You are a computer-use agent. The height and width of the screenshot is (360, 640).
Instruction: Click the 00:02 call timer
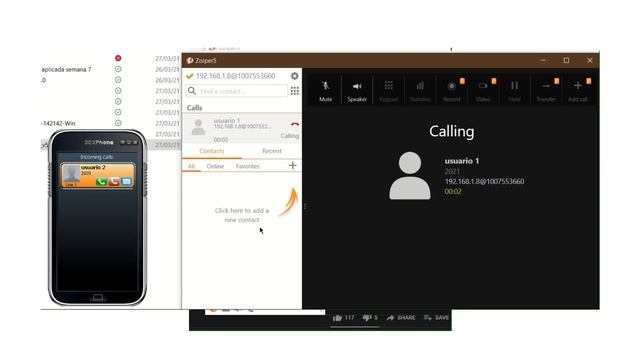[x=453, y=191]
